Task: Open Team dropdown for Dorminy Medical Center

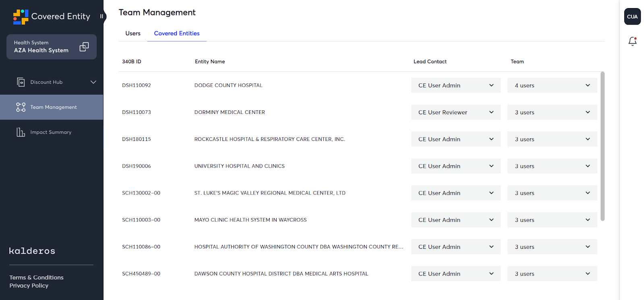Action: pyautogui.click(x=552, y=112)
